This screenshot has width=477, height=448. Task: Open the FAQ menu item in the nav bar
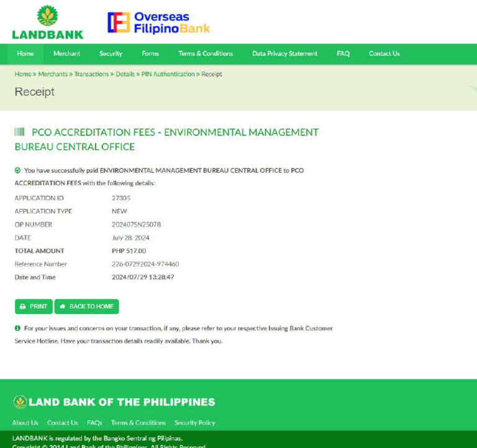click(343, 53)
